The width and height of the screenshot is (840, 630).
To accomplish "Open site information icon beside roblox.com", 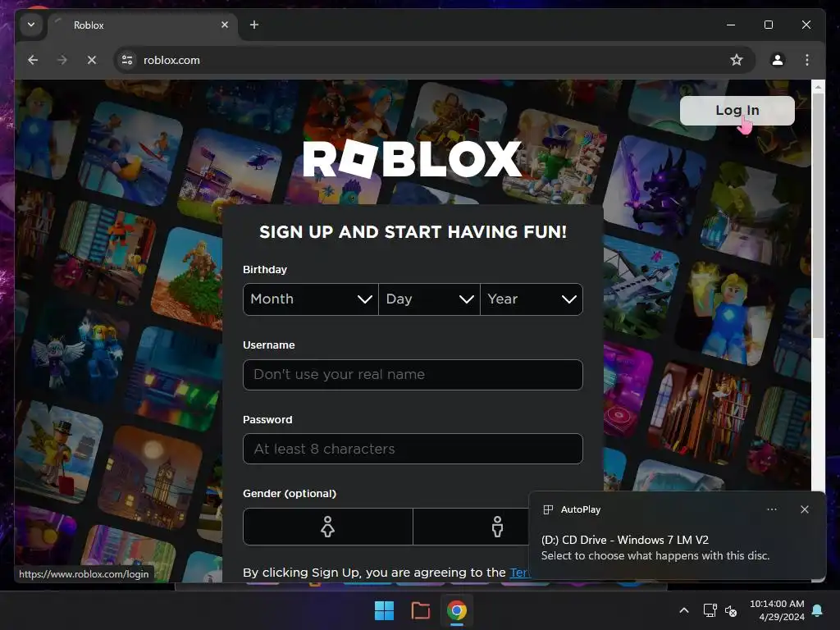I will [x=127, y=60].
